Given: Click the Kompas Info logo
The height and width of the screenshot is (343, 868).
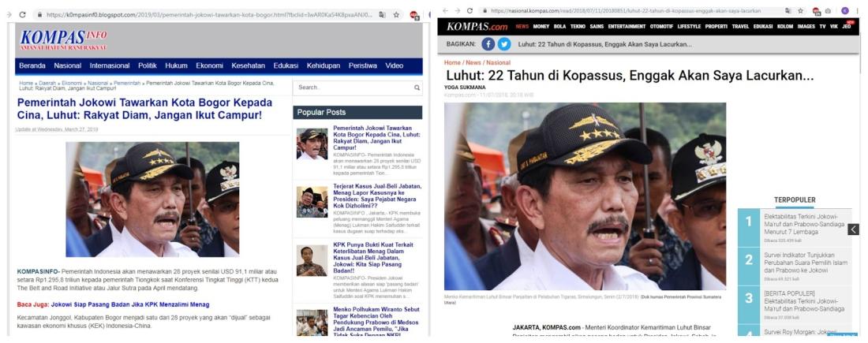Looking at the screenshot, I should point(63,40).
